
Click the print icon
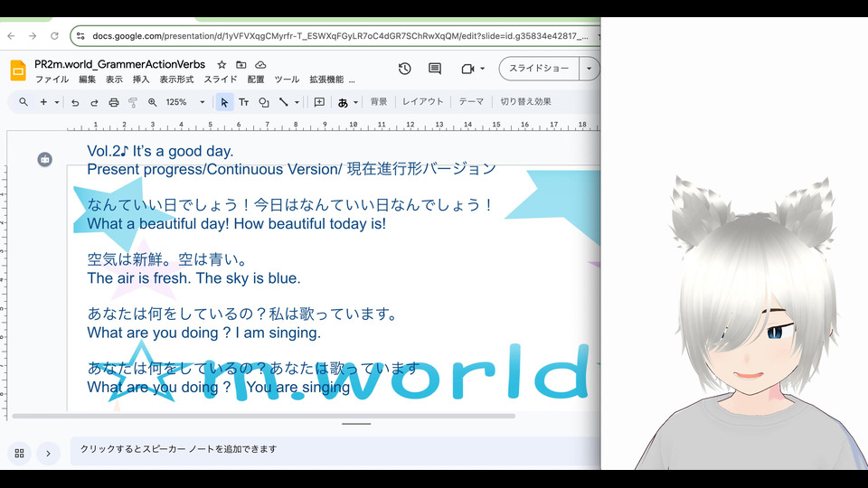pos(114,102)
